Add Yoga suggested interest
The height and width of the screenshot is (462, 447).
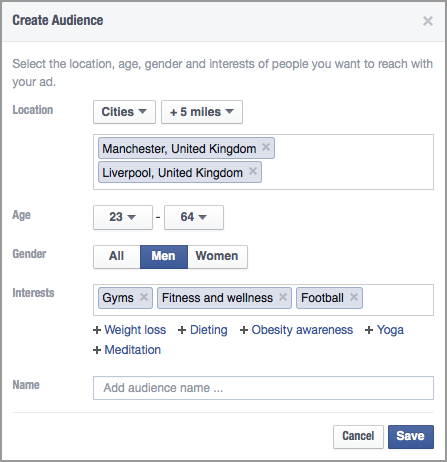(x=384, y=330)
